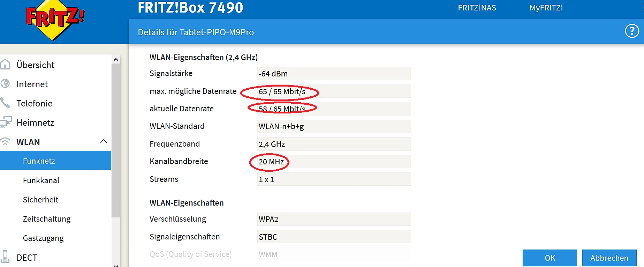Click the aktuelle Datenrate value field

click(334, 109)
